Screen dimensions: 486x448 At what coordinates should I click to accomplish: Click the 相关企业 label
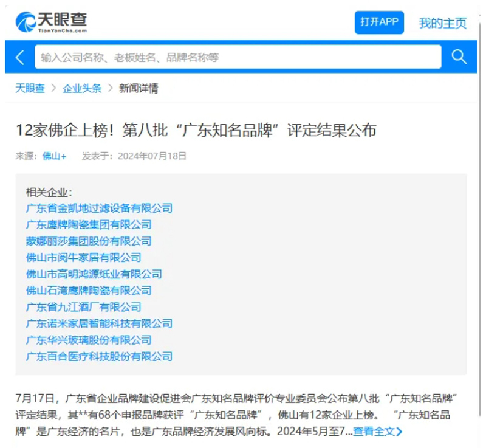(x=49, y=192)
